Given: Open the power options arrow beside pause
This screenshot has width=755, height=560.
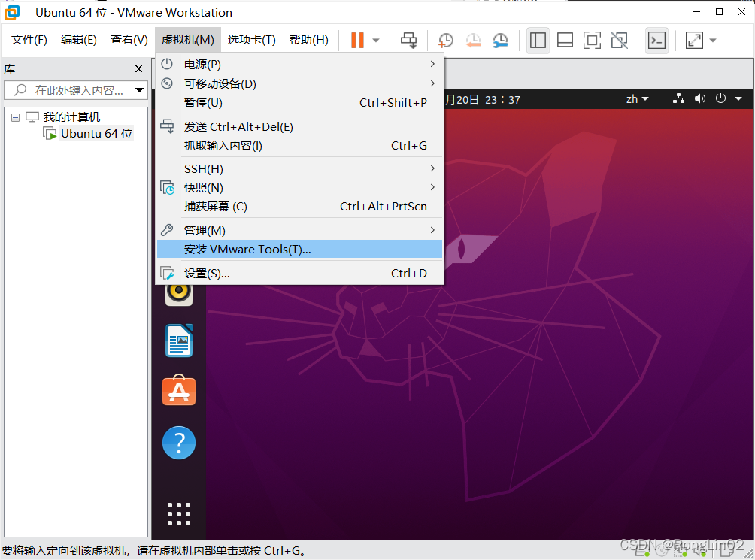Looking at the screenshot, I should 376,41.
